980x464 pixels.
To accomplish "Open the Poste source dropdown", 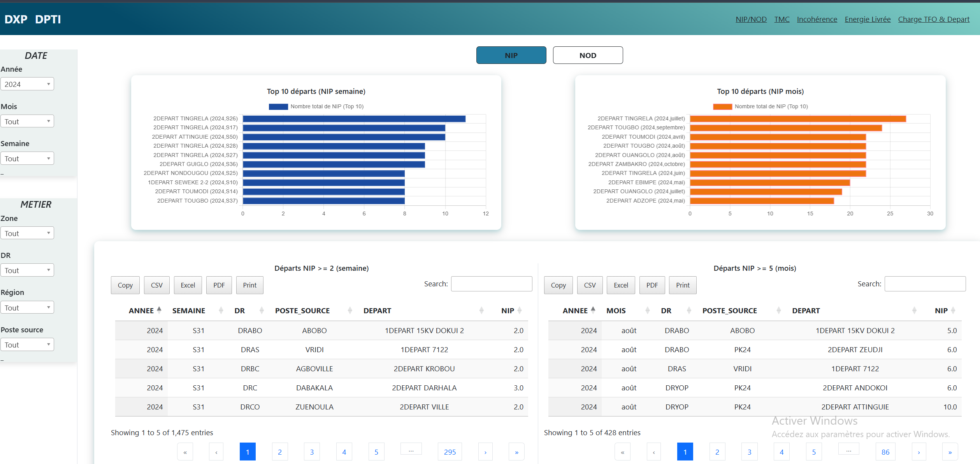I will click(27, 345).
